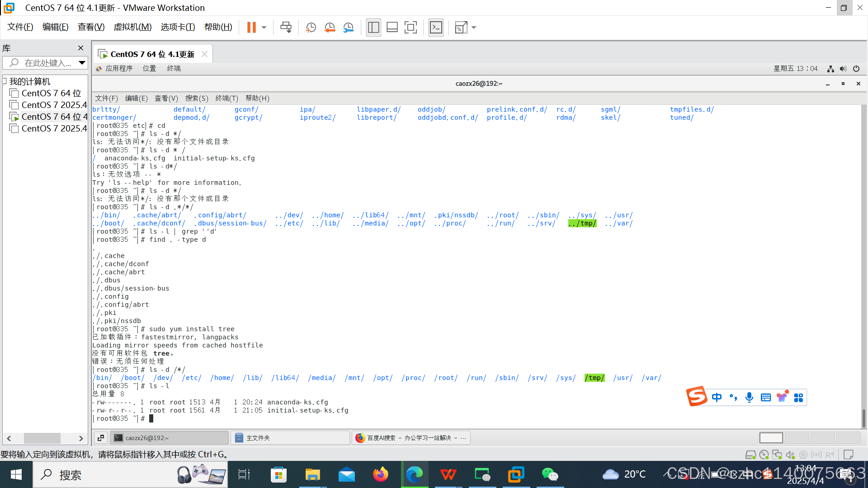Take a snapshot of the VM

pos(311,28)
